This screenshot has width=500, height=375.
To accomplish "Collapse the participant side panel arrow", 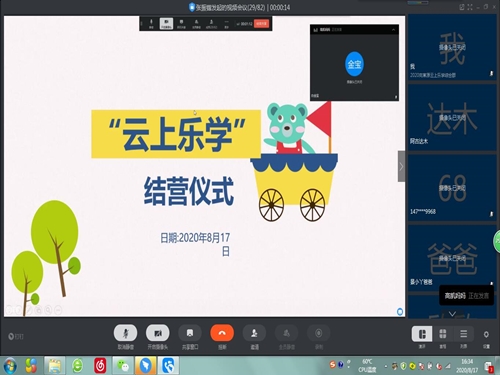I will pos(401,166).
